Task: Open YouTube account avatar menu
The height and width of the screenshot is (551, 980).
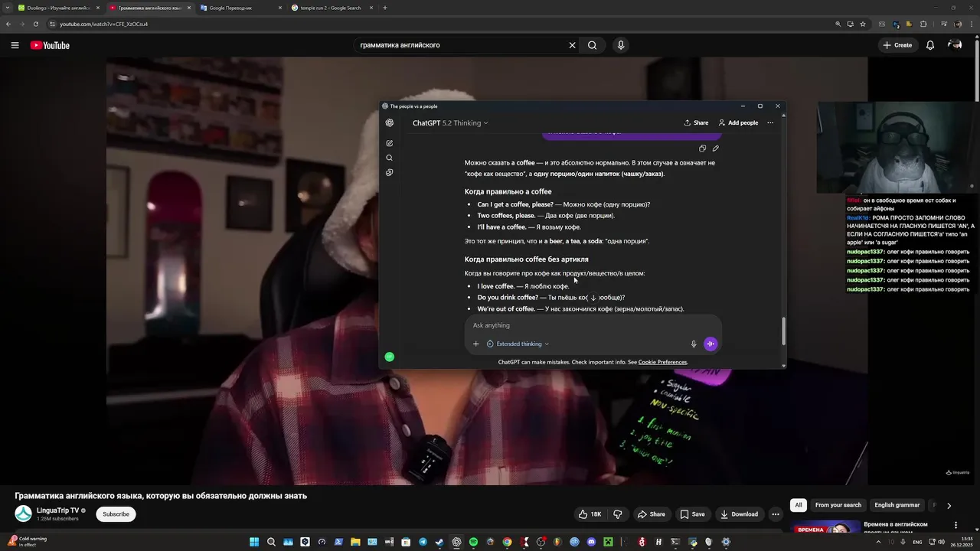Action: [x=955, y=45]
